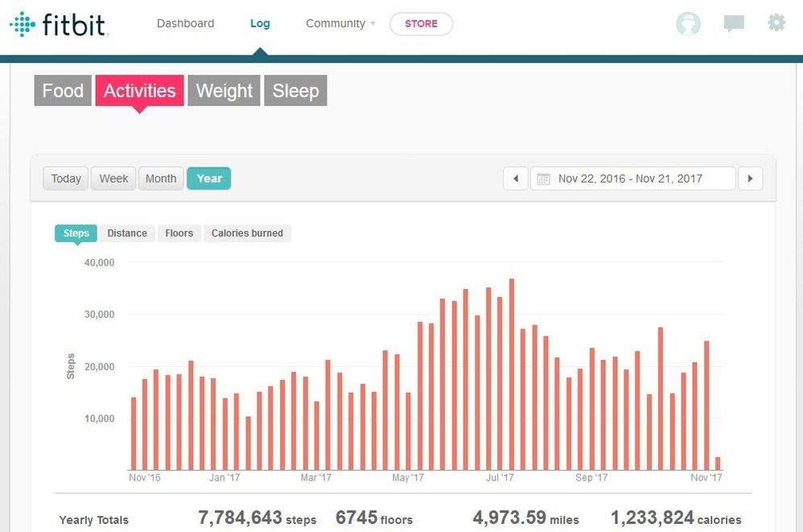This screenshot has width=803, height=532.
Task: Expand the Community dropdown menu
Action: pos(340,24)
